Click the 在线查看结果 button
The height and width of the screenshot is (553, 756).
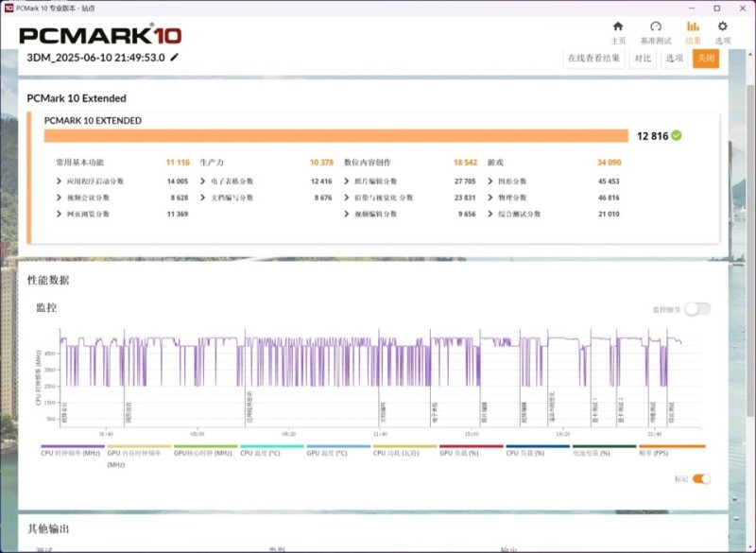pyautogui.click(x=593, y=59)
